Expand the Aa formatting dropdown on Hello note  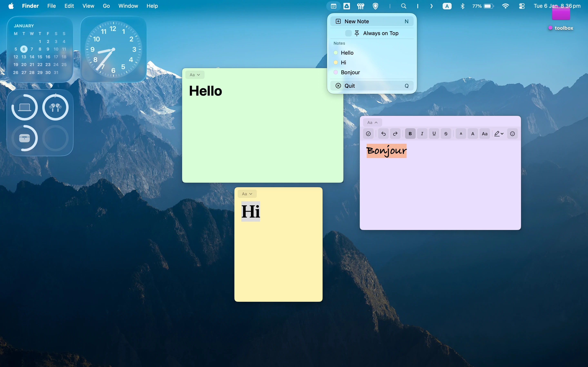(194, 74)
